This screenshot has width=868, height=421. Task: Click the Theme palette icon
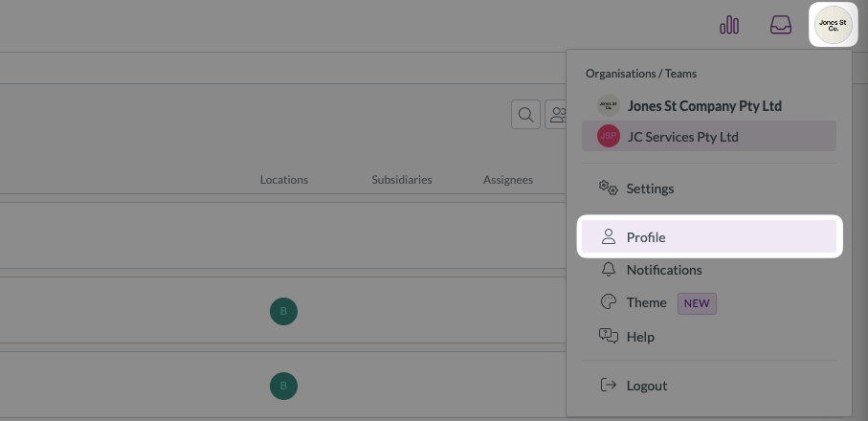pyautogui.click(x=608, y=302)
